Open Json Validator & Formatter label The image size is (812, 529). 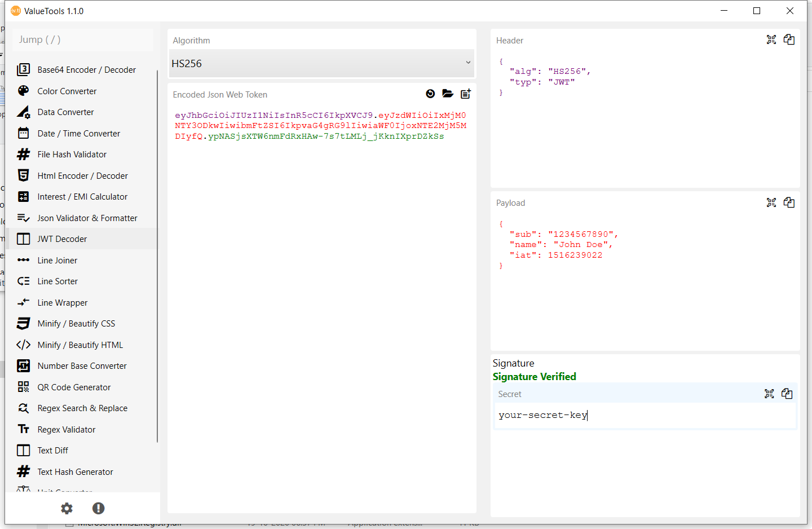coord(87,218)
